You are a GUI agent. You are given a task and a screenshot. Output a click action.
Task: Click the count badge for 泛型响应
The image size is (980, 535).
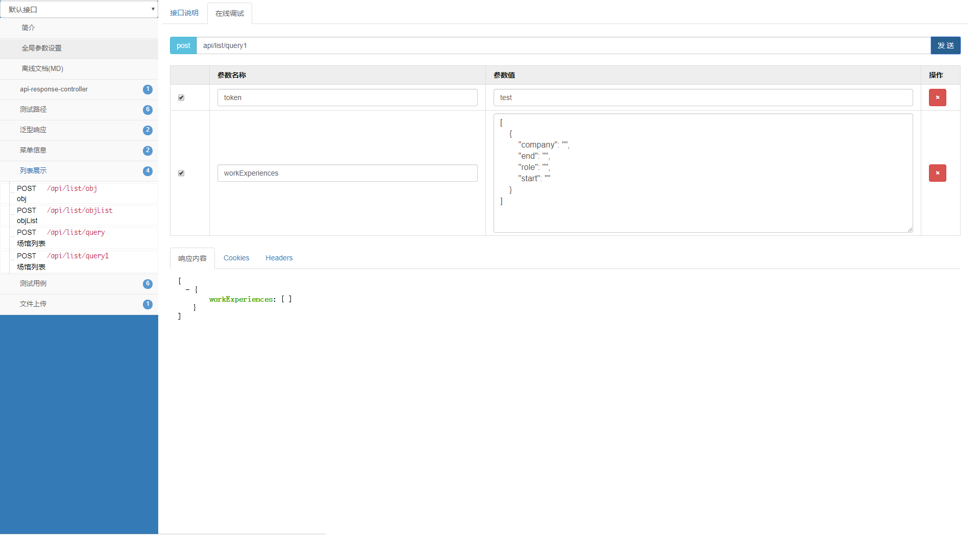tap(148, 130)
